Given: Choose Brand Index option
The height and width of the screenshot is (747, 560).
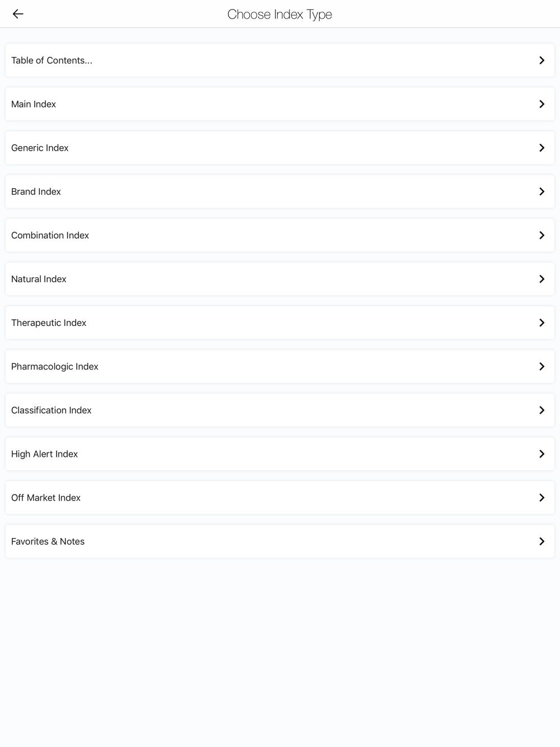Looking at the screenshot, I should 279,192.
